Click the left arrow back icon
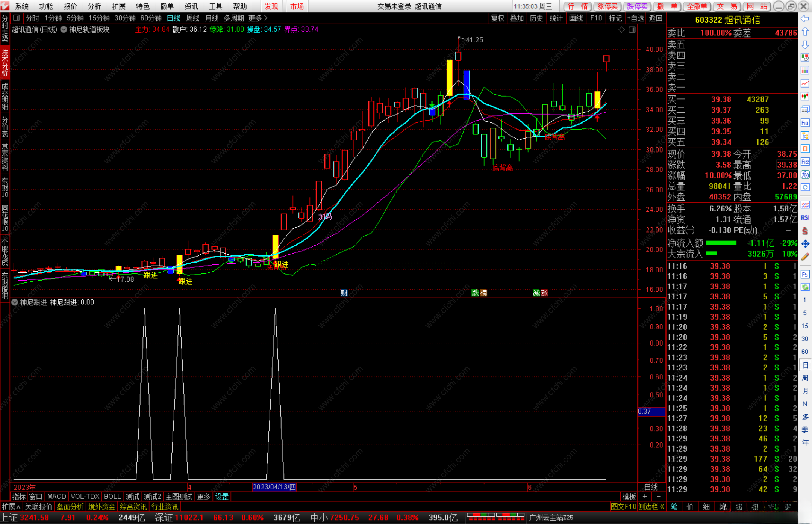This screenshot has height=524, width=812. pos(805,19)
